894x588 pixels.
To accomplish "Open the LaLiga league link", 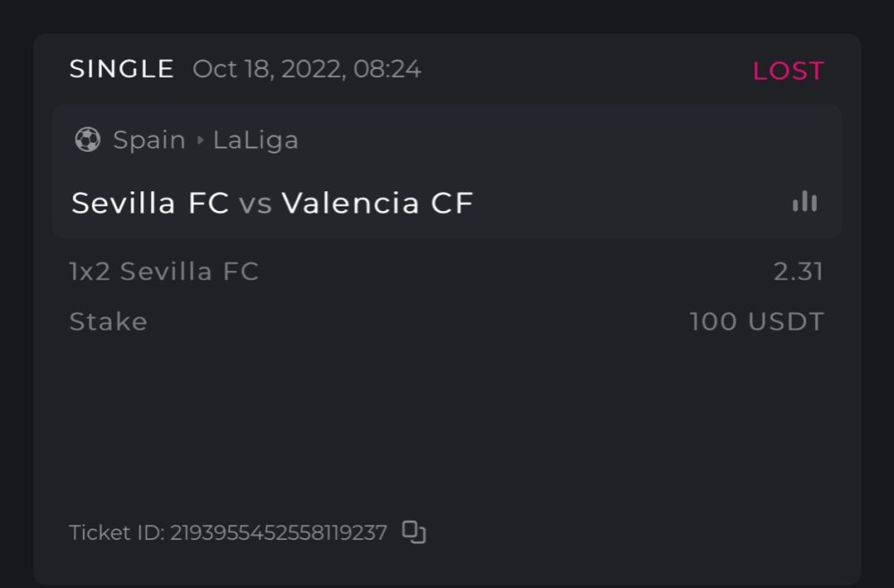I will (x=256, y=140).
